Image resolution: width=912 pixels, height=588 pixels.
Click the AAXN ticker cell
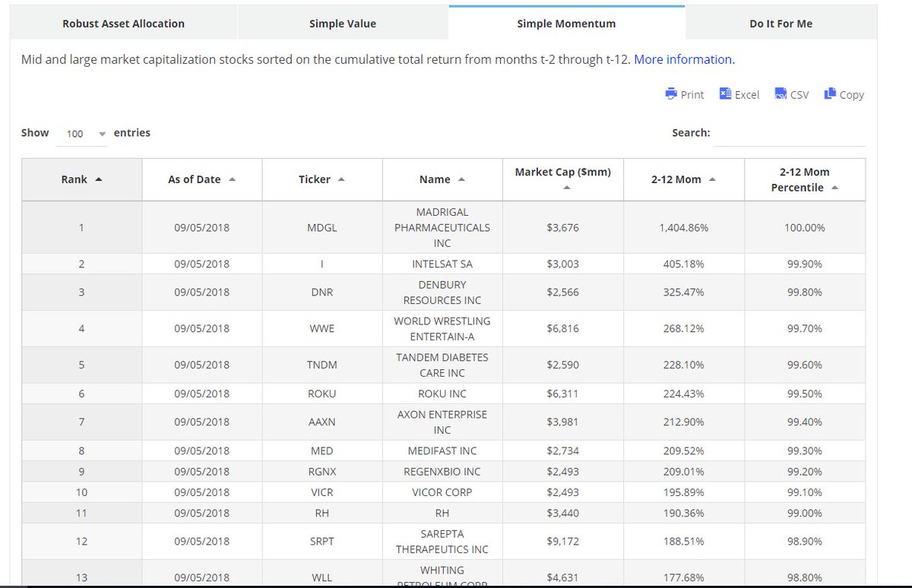point(322,422)
